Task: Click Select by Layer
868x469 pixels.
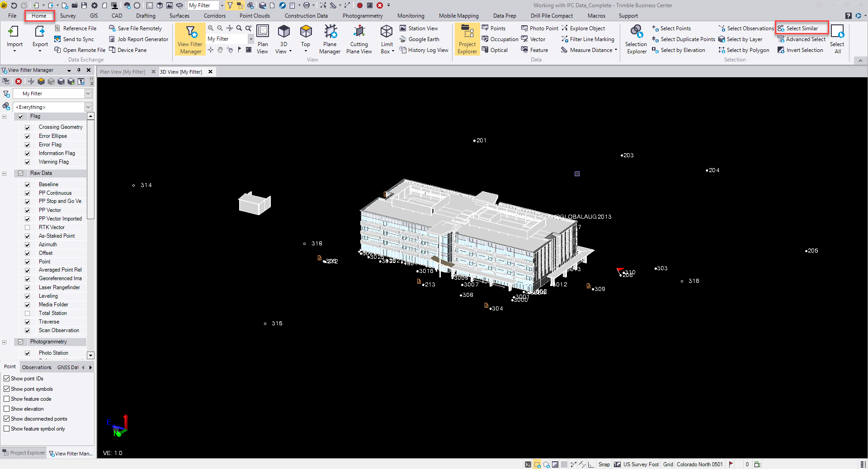Action: click(740, 39)
